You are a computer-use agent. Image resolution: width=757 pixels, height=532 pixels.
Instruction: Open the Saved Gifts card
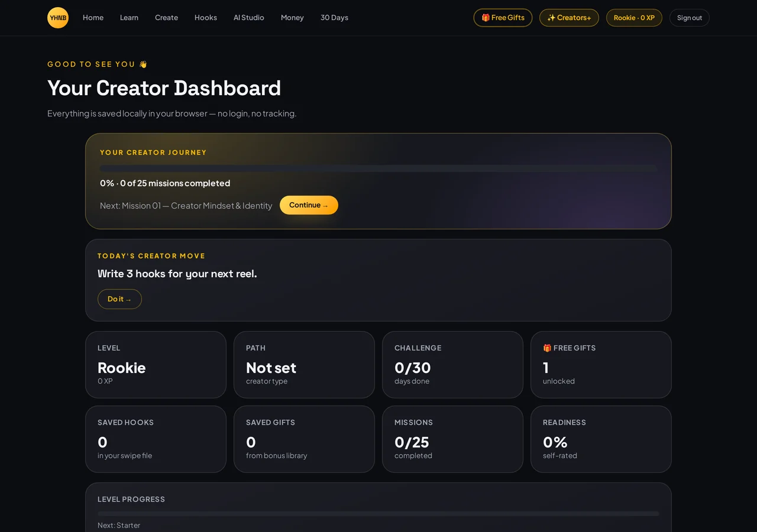point(304,439)
